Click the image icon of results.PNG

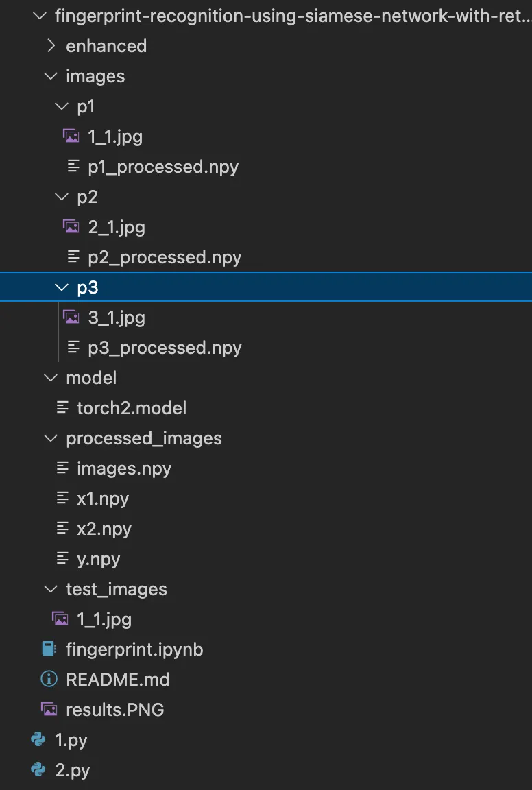49,709
